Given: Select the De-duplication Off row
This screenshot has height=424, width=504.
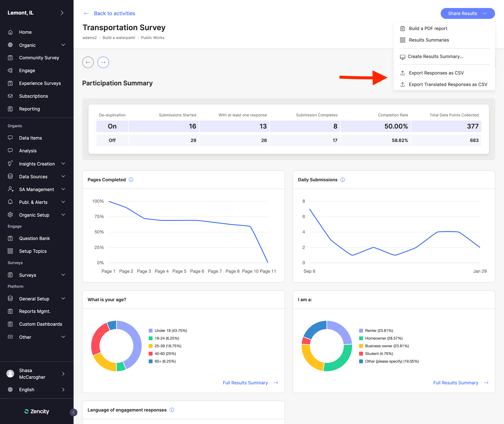Looking at the screenshot, I should (x=112, y=140).
